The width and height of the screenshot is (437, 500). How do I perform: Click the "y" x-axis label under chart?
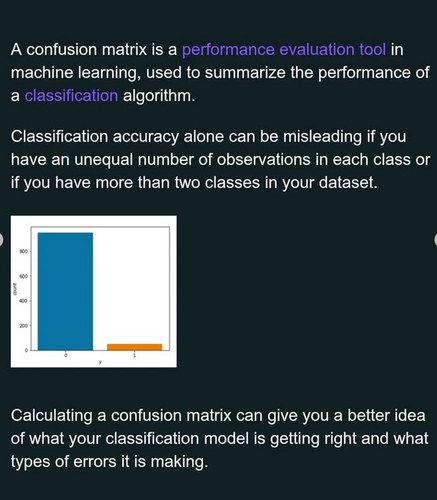[100, 362]
